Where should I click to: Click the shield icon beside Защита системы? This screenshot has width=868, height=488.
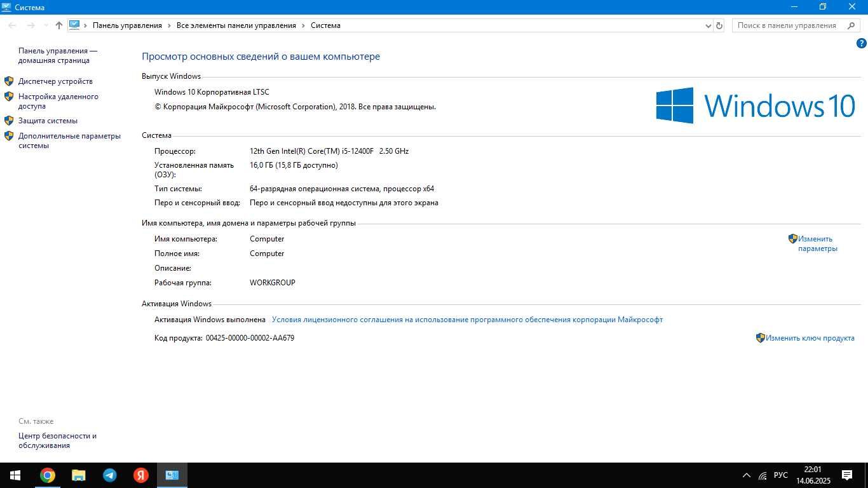tap(9, 120)
